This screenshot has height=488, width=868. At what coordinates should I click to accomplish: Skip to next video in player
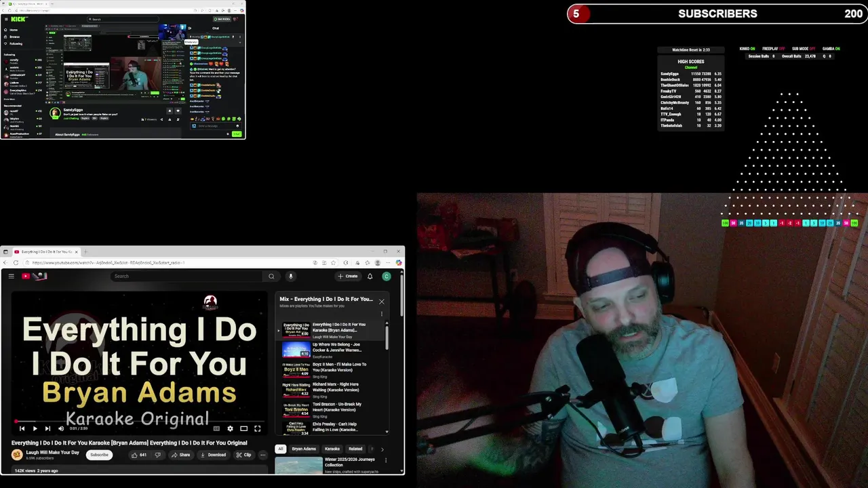coord(47,428)
